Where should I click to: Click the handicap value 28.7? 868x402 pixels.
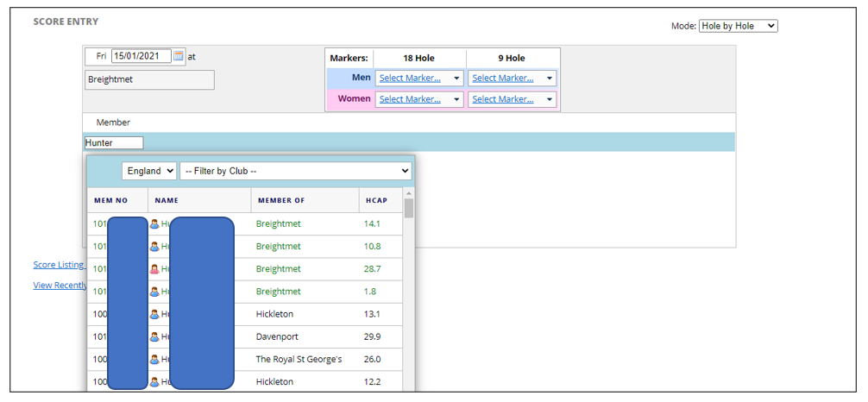(x=372, y=268)
